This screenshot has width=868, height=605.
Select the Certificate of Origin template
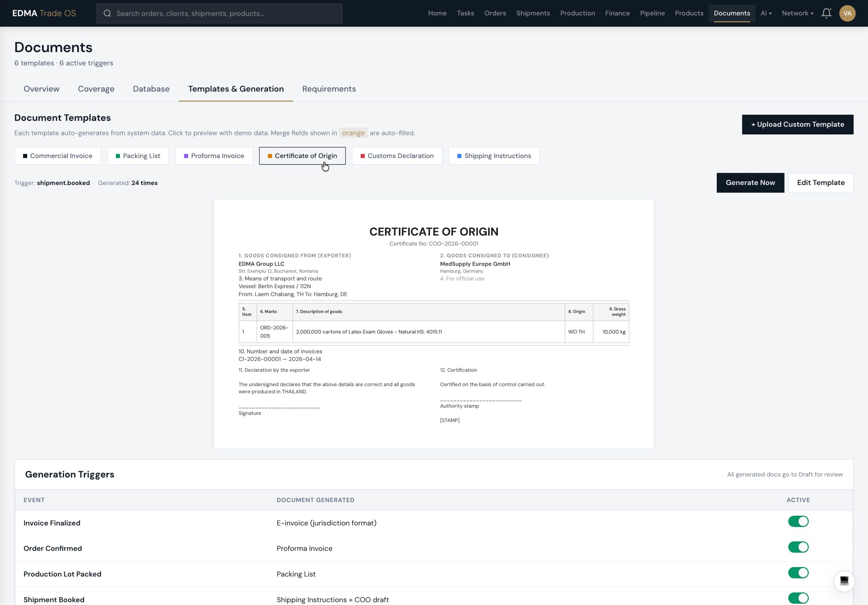302,156
